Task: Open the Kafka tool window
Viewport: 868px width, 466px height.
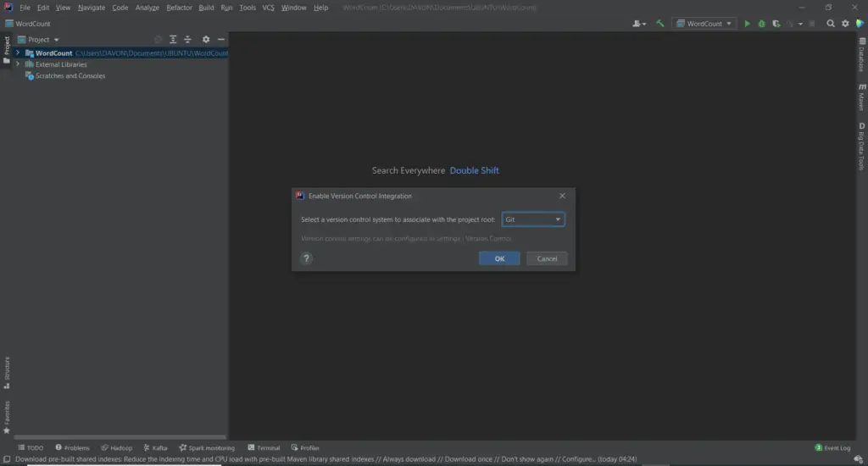Action: pos(156,447)
